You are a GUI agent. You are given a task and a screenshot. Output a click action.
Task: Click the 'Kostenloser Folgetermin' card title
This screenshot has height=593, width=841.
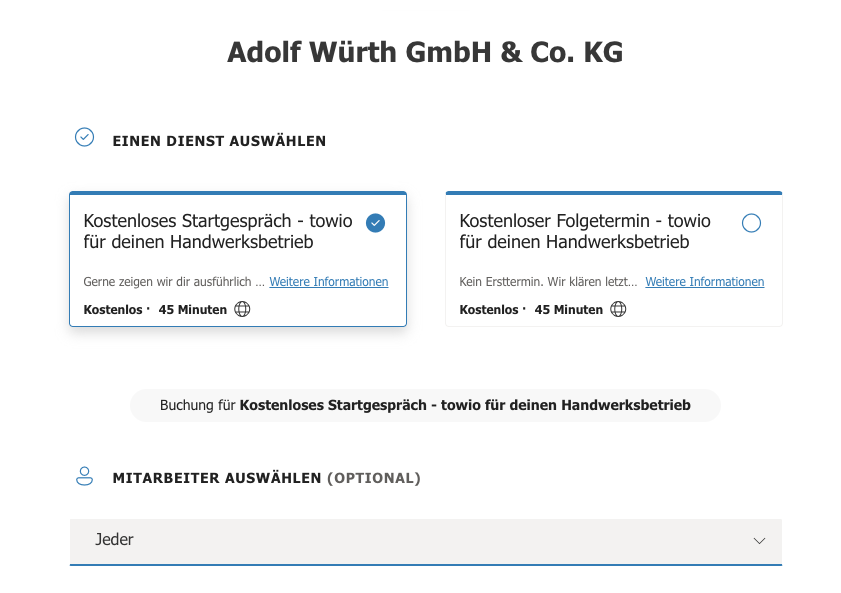click(585, 231)
